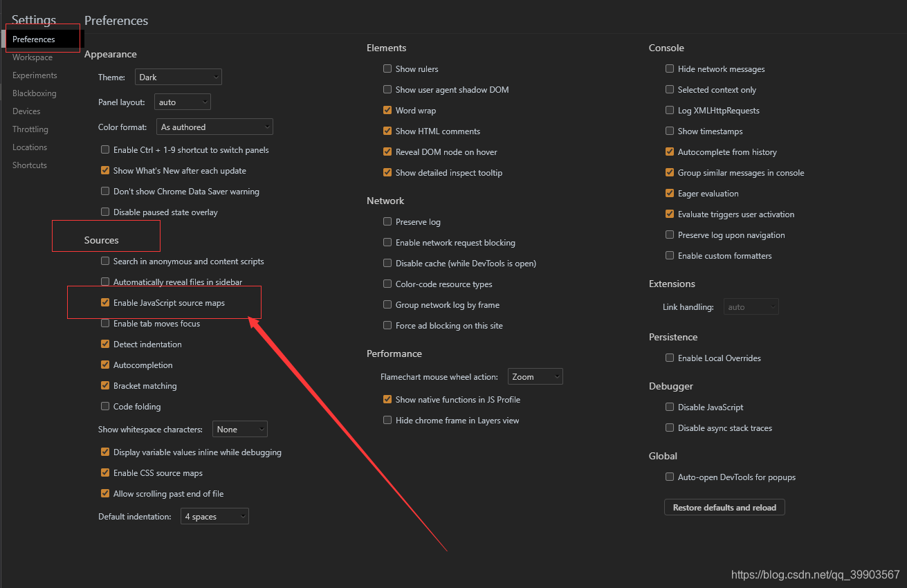Check Automatically reveal files in sidebar
The image size is (907, 588).
coord(105,282)
